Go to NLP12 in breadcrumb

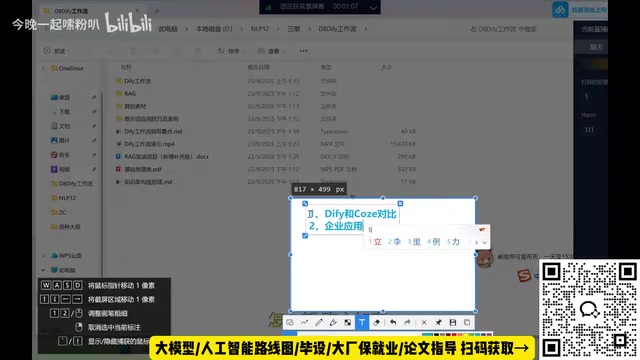click(260, 29)
